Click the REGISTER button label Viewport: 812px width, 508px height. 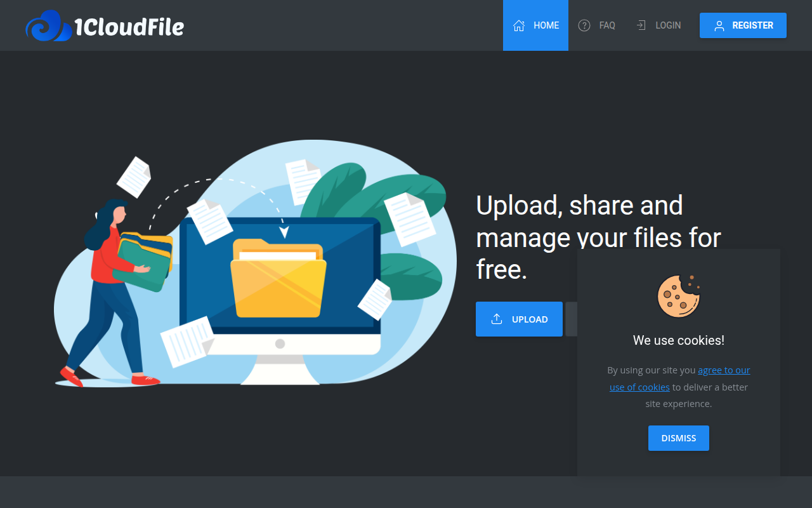coord(753,25)
